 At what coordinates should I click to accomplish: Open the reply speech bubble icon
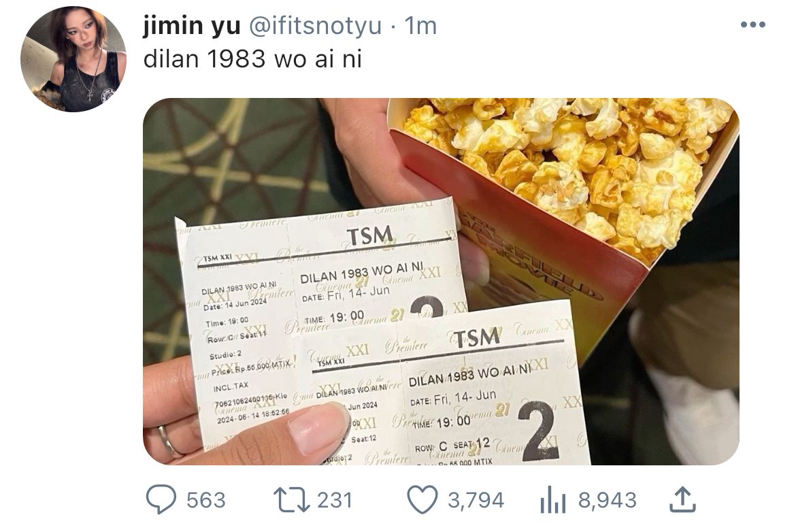coord(161,500)
